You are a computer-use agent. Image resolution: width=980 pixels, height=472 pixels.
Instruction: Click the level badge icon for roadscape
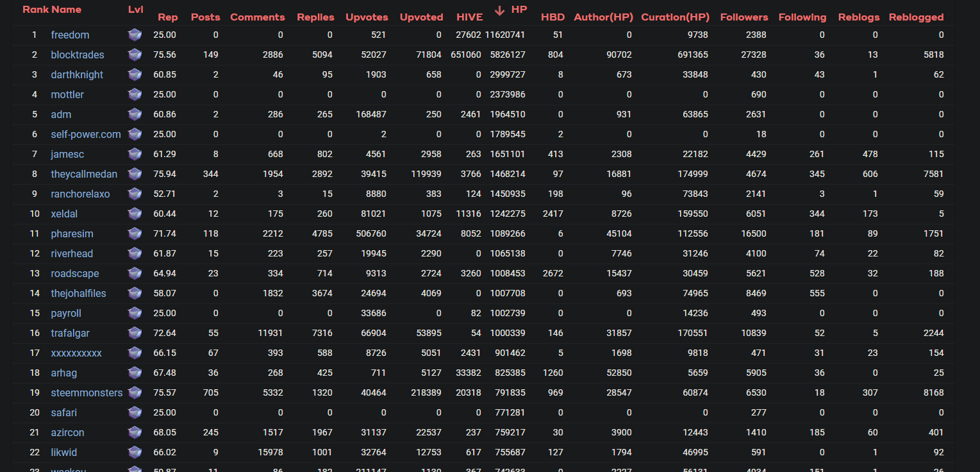point(135,273)
